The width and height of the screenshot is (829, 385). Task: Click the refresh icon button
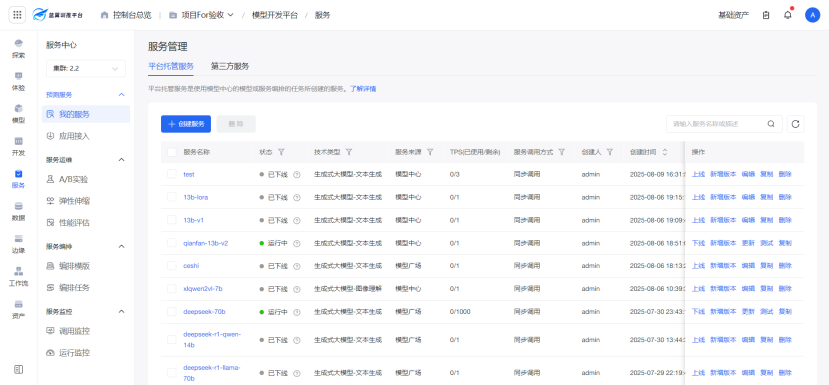[x=795, y=124]
